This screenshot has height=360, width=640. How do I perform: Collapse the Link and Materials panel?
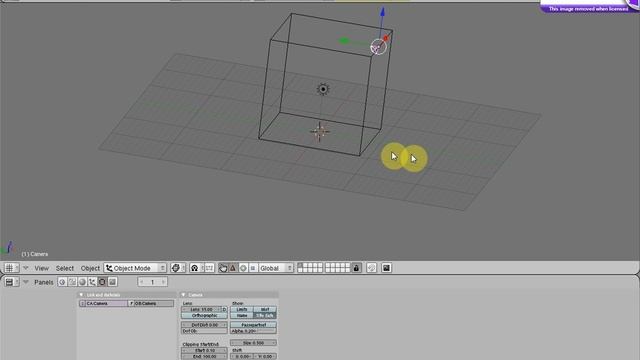pyautogui.click(x=81, y=295)
